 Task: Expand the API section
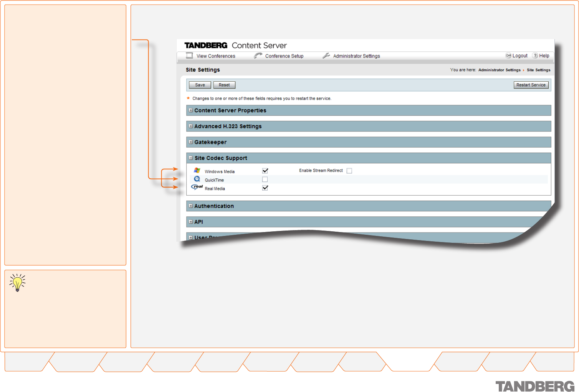tap(191, 222)
